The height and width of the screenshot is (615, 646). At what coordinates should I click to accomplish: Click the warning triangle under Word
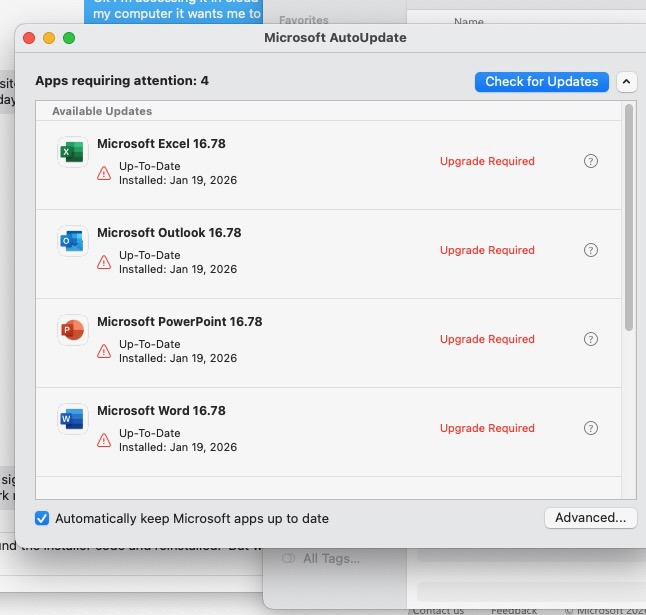tap(104, 440)
